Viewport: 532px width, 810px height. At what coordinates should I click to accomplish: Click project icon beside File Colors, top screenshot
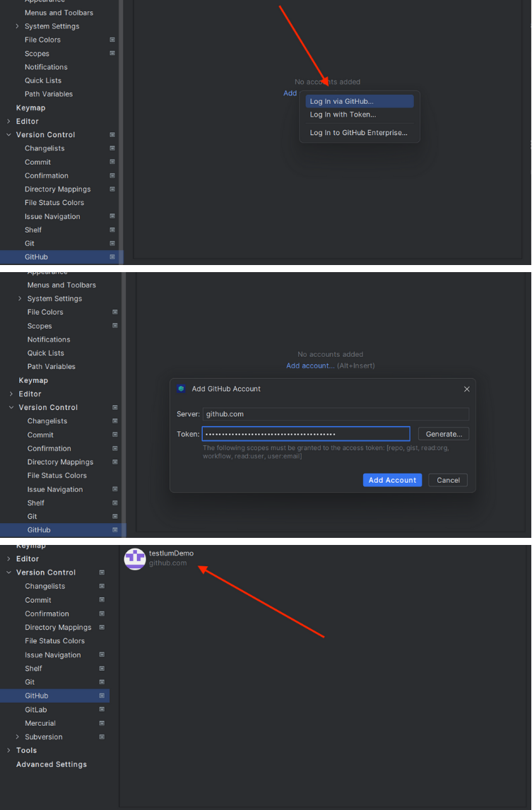pos(112,40)
